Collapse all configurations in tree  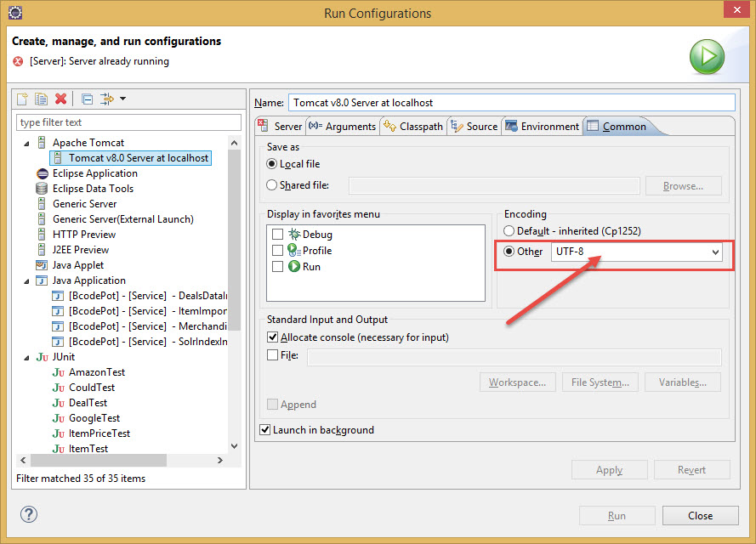(88, 99)
